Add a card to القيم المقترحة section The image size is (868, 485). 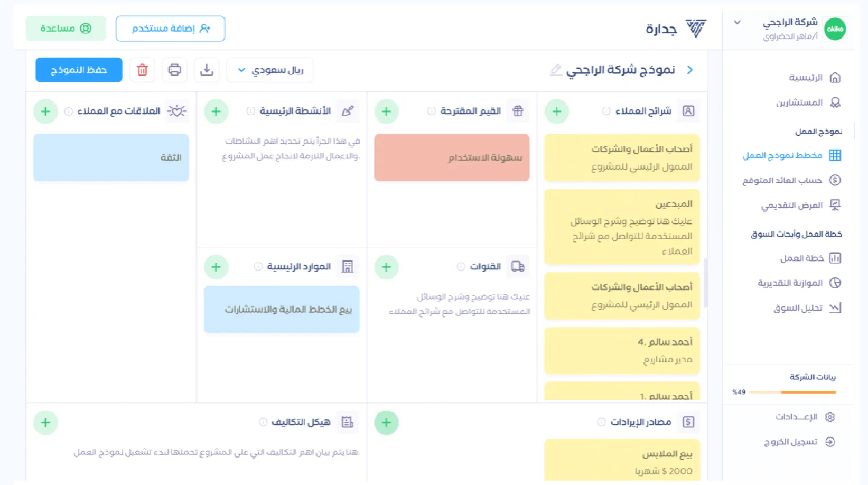click(386, 111)
